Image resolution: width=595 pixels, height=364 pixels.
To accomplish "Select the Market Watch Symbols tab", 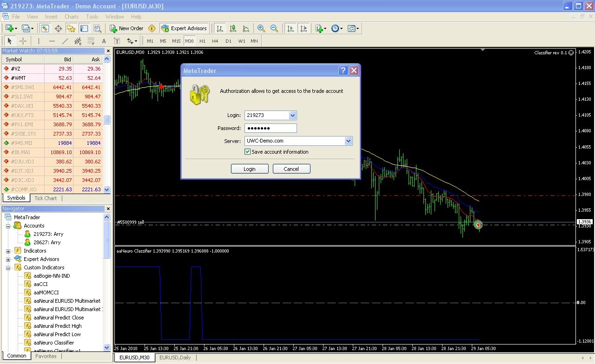I will 16,198.
